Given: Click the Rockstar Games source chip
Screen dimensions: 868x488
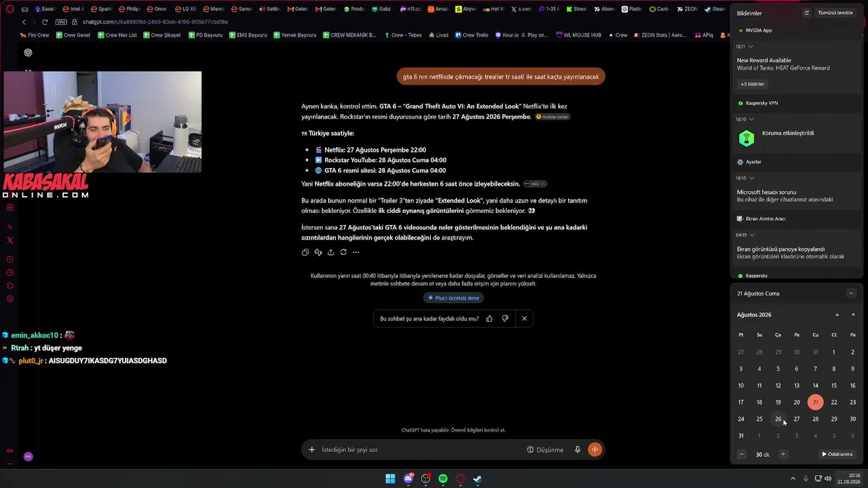Looking at the screenshot, I should click(x=552, y=117).
